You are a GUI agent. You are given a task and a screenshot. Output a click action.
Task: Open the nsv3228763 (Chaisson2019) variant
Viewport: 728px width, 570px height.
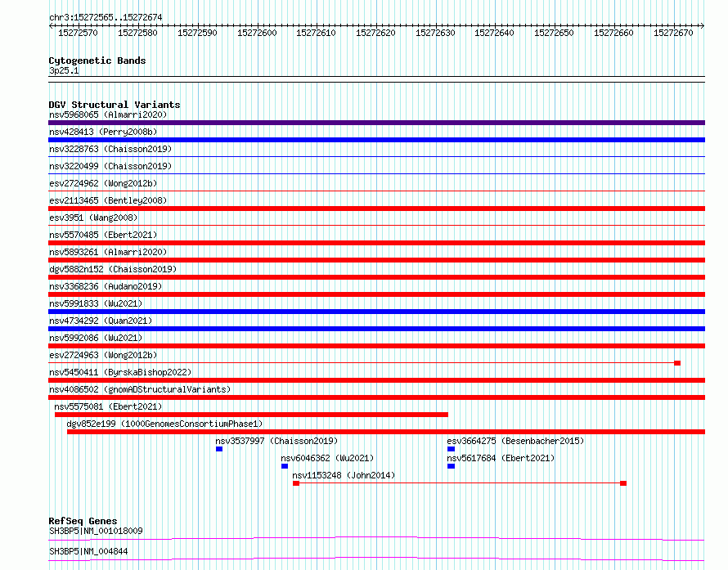(110, 149)
